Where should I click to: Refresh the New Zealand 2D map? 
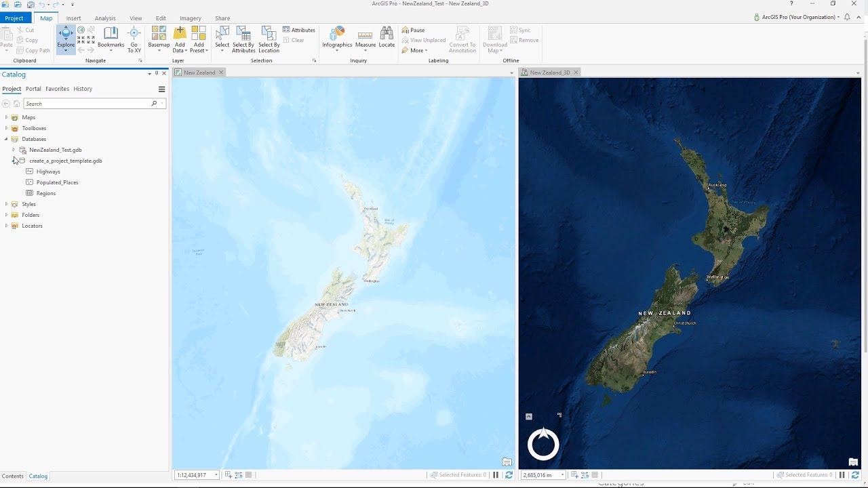pyautogui.click(x=509, y=475)
